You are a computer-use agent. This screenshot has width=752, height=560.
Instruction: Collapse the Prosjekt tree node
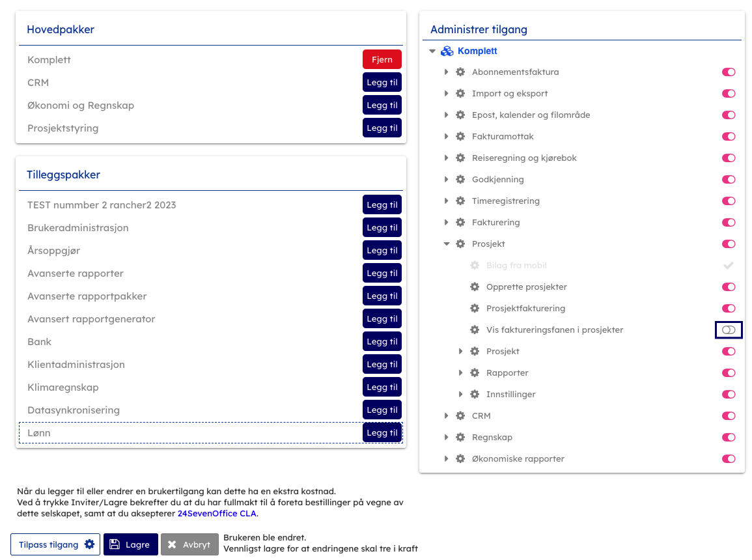click(x=447, y=244)
